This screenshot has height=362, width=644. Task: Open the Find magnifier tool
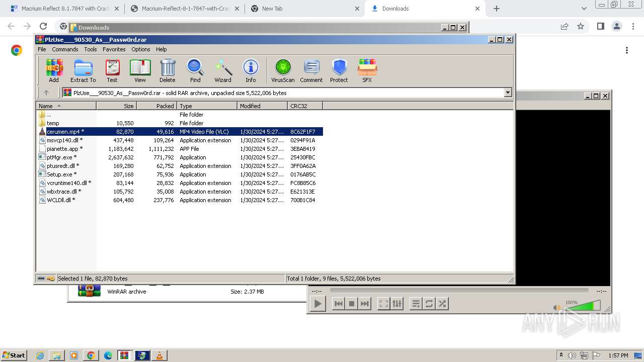point(195,70)
